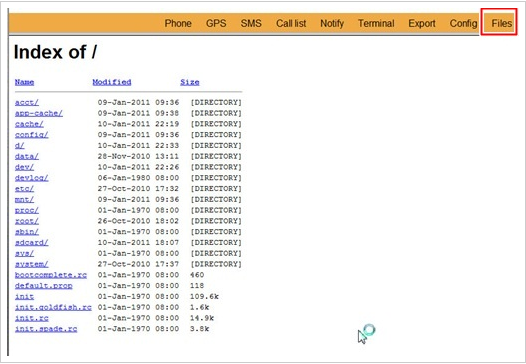The height and width of the screenshot is (364, 526).
Task: Click the 3.8k size of init.spade.rc
Action: pos(200,329)
